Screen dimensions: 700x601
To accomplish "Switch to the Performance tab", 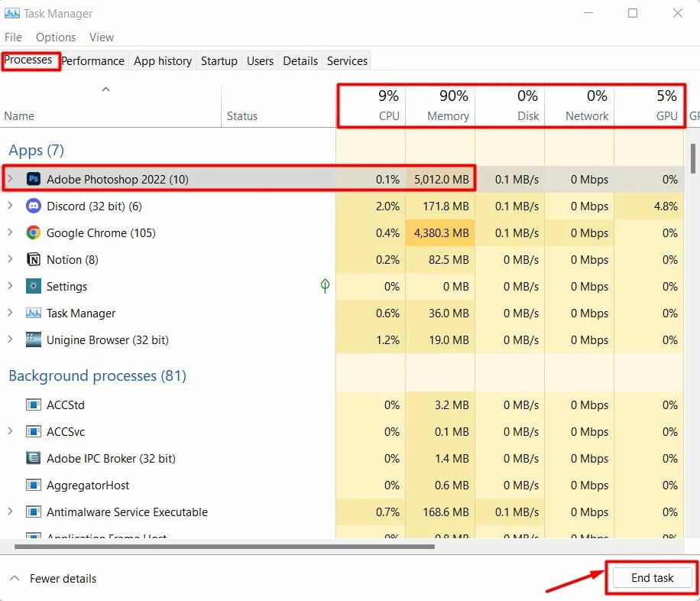I will tap(93, 60).
